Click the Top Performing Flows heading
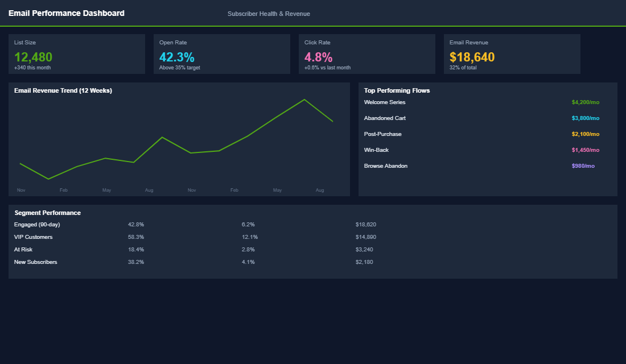Viewport: 626px width, 364px height. [397, 90]
